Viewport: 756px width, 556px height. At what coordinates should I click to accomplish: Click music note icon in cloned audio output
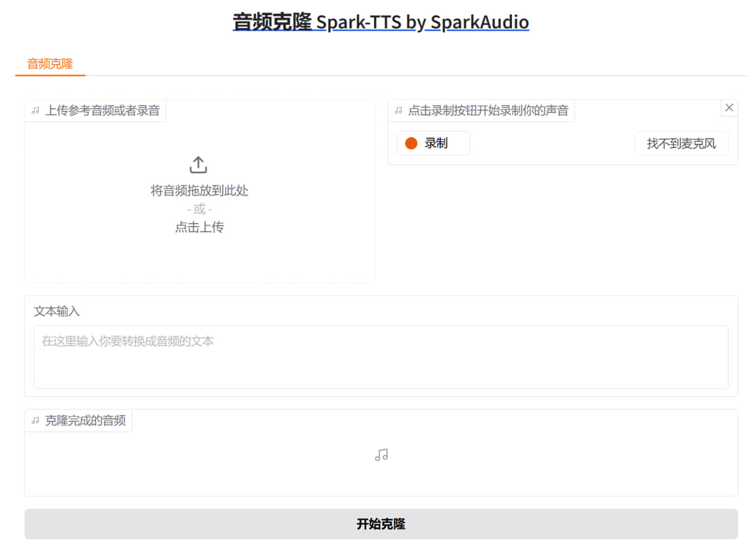(x=381, y=455)
